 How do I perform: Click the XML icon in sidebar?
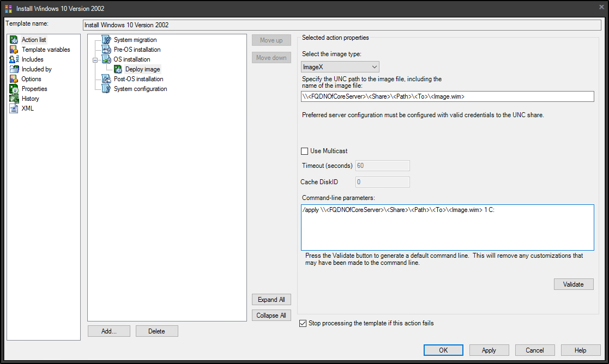click(14, 108)
